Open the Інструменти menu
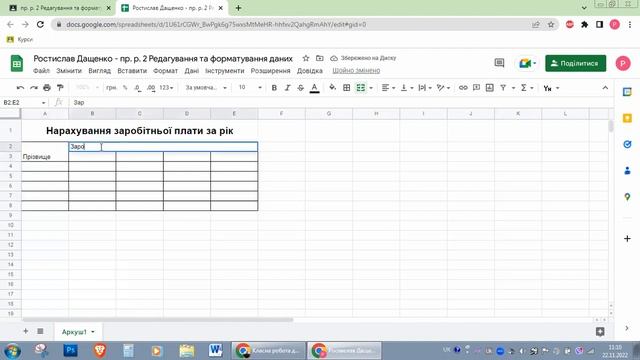The width and height of the screenshot is (640, 360). (224, 71)
